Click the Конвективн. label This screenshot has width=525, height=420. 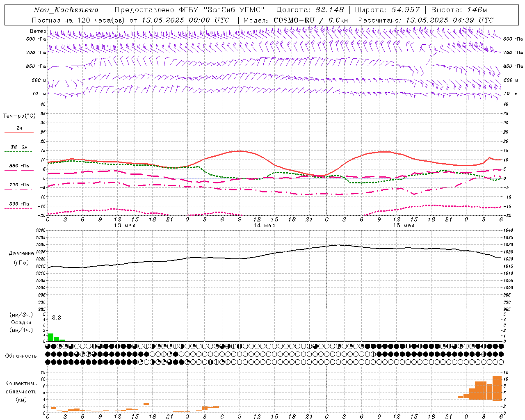21,383
